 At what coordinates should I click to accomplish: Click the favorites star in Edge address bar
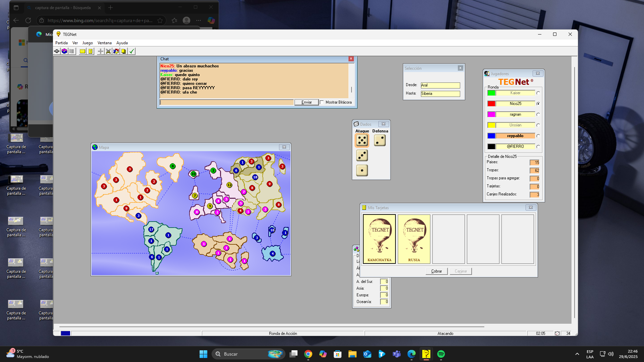[x=160, y=20]
